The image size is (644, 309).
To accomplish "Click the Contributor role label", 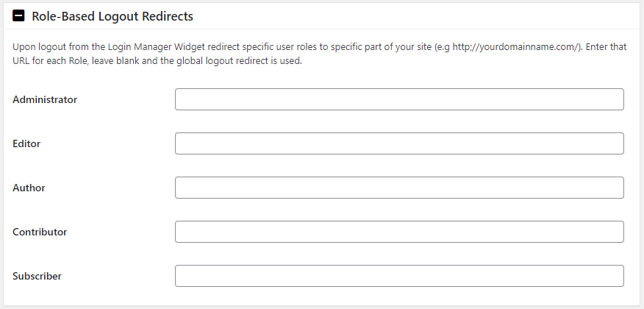I will tap(40, 232).
